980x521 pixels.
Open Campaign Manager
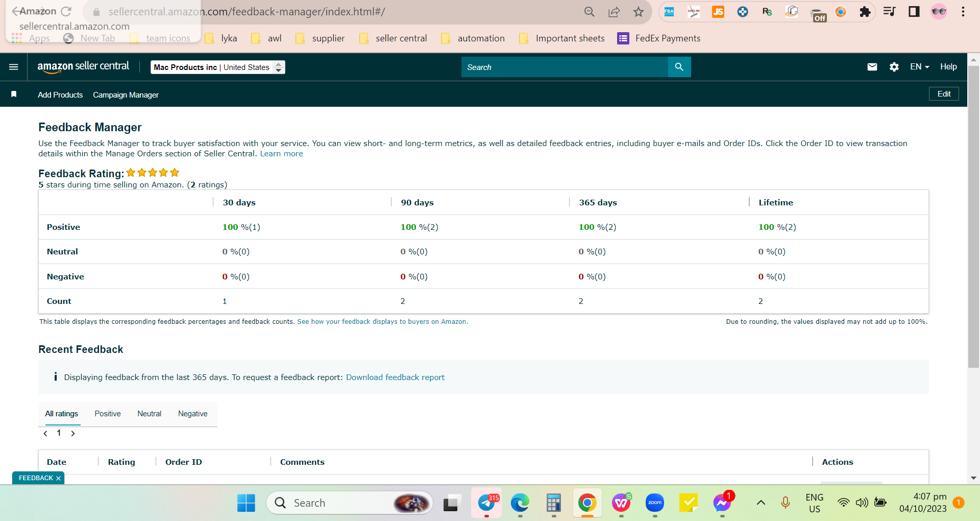point(126,95)
